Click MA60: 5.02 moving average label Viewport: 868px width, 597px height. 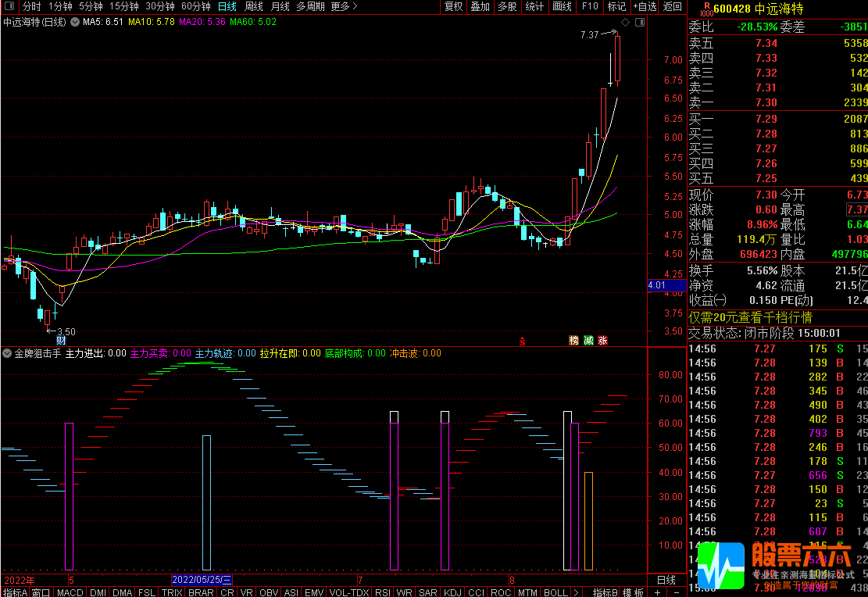tap(253, 22)
